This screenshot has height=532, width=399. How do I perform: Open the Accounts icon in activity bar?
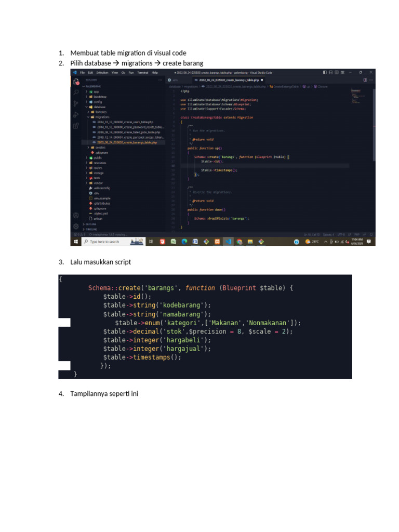point(76,216)
